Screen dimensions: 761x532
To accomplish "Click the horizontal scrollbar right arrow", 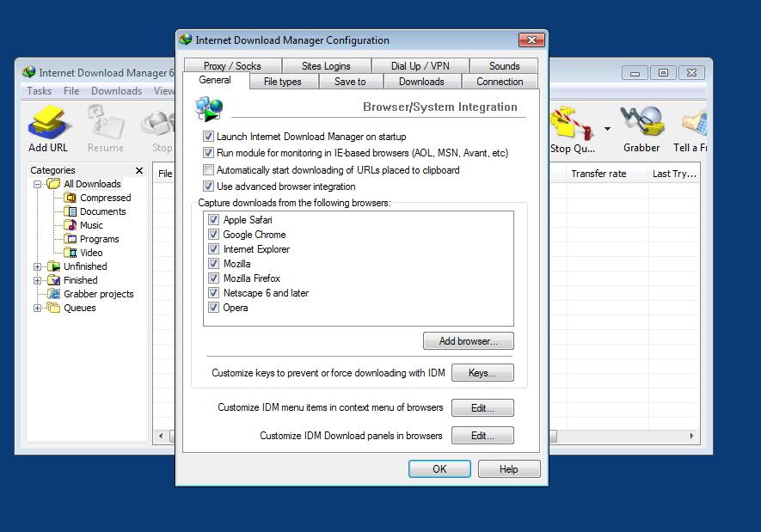I will [691, 436].
